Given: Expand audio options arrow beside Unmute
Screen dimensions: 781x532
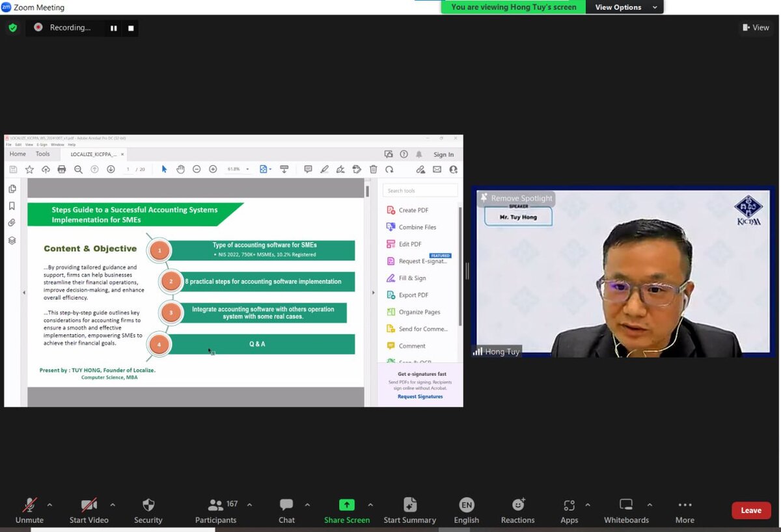Looking at the screenshot, I should point(49,505).
